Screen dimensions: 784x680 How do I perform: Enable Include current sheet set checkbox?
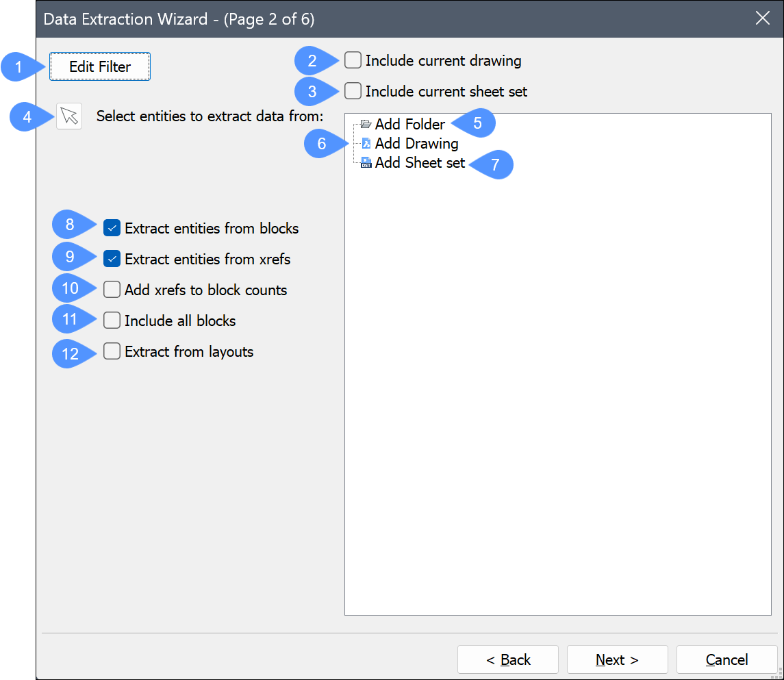pyautogui.click(x=353, y=91)
